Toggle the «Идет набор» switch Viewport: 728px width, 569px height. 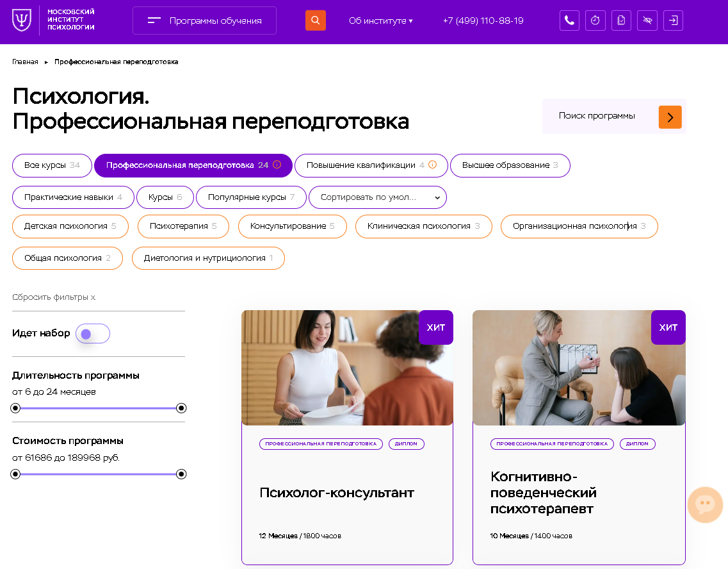[92, 333]
